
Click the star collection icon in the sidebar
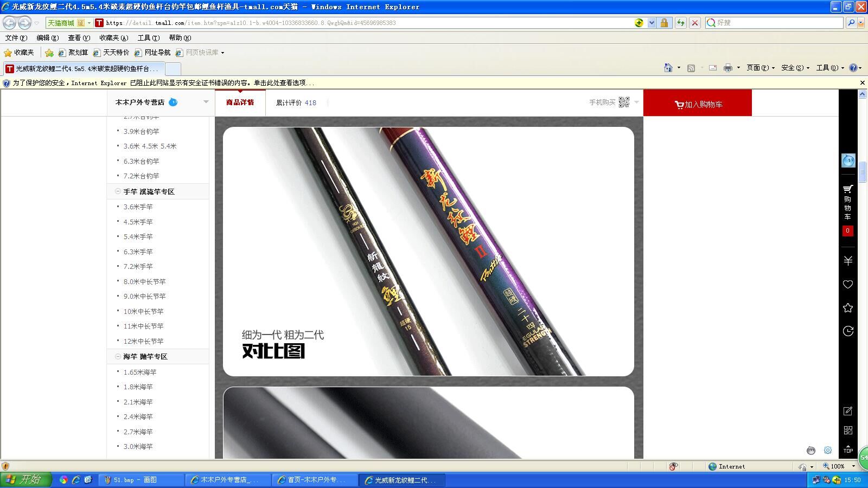pos(848,308)
